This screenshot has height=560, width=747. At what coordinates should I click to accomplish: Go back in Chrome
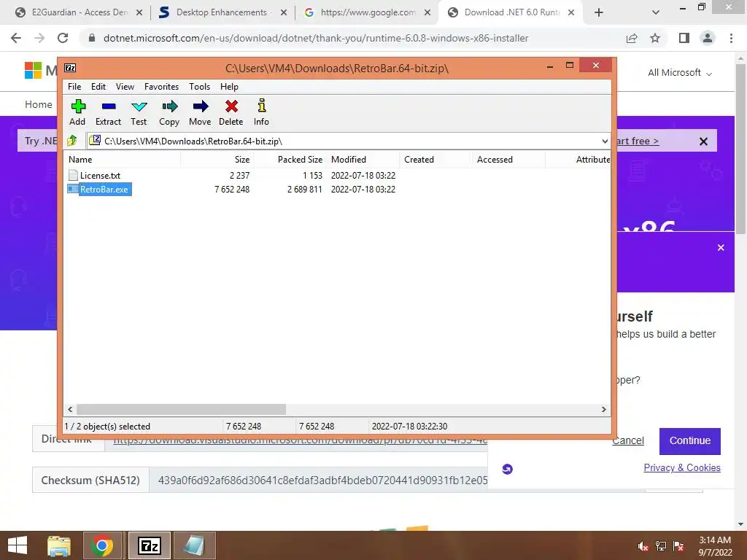click(x=16, y=38)
